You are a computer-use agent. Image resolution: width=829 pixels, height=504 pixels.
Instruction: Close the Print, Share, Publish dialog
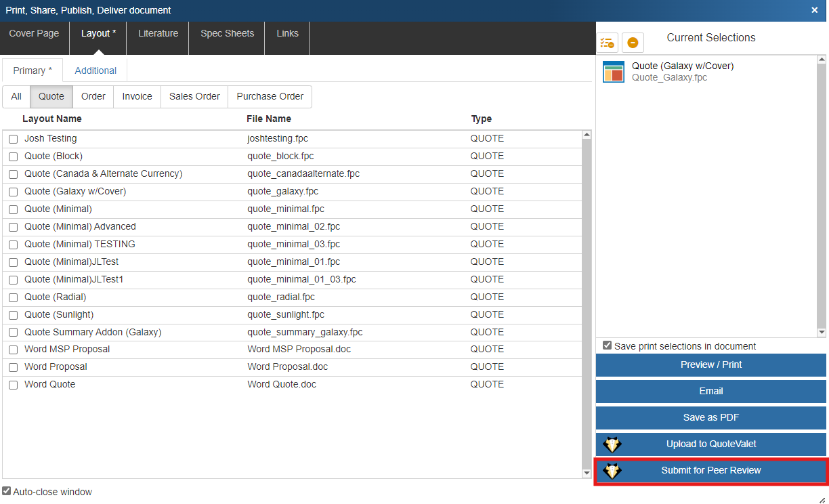(x=814, y=10)
